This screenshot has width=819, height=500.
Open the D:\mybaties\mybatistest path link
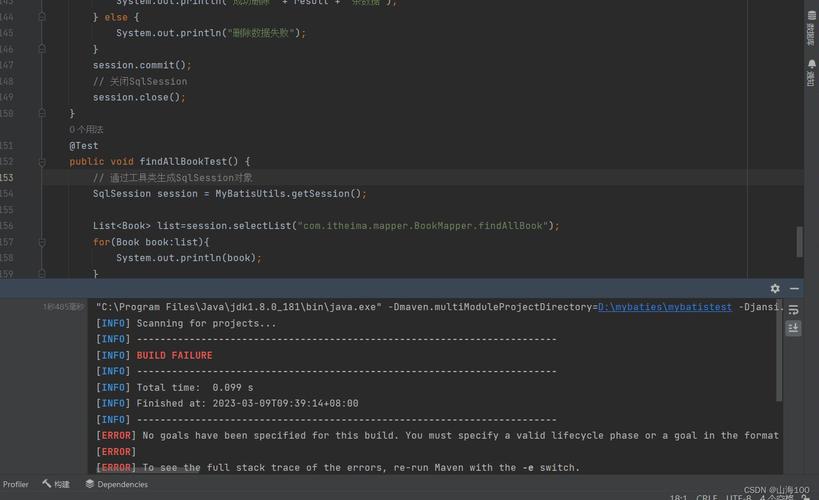664,307
